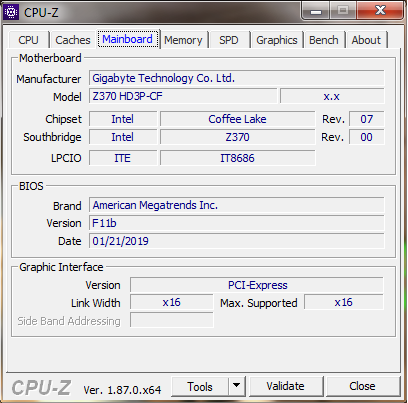Click the Manufacturer field showing Gigabyte
Image resolution: width=408 pixels, height=403 pixels.
[237, 78]
